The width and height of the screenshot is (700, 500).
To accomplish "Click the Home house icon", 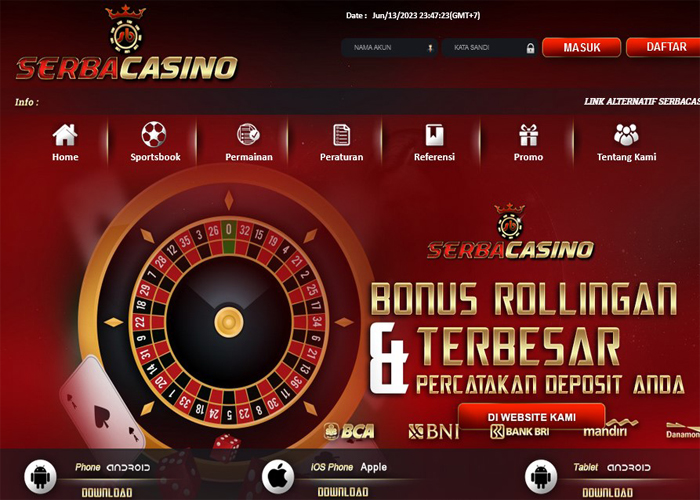I will coord(65,135).
